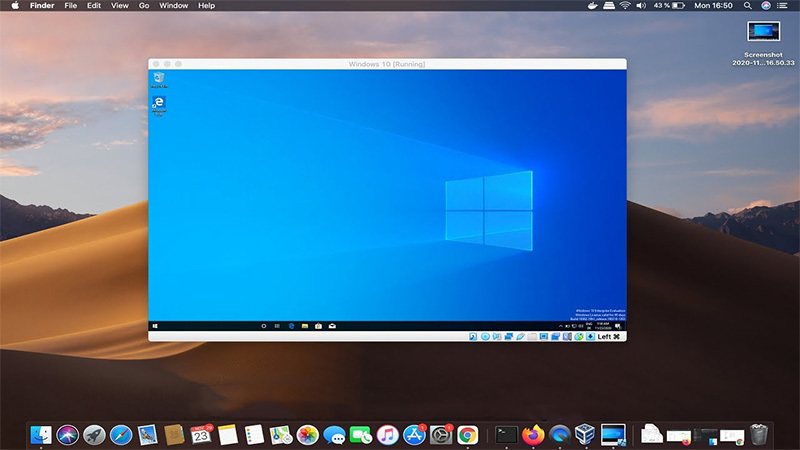Click VirtualBox processor status indicator
800x450 pixels.
(x=567, y=337)
